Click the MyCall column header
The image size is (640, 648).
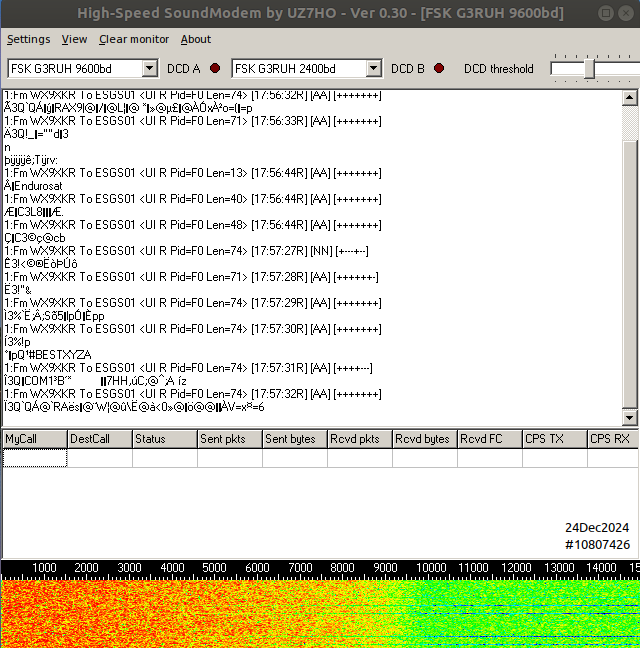35,439
